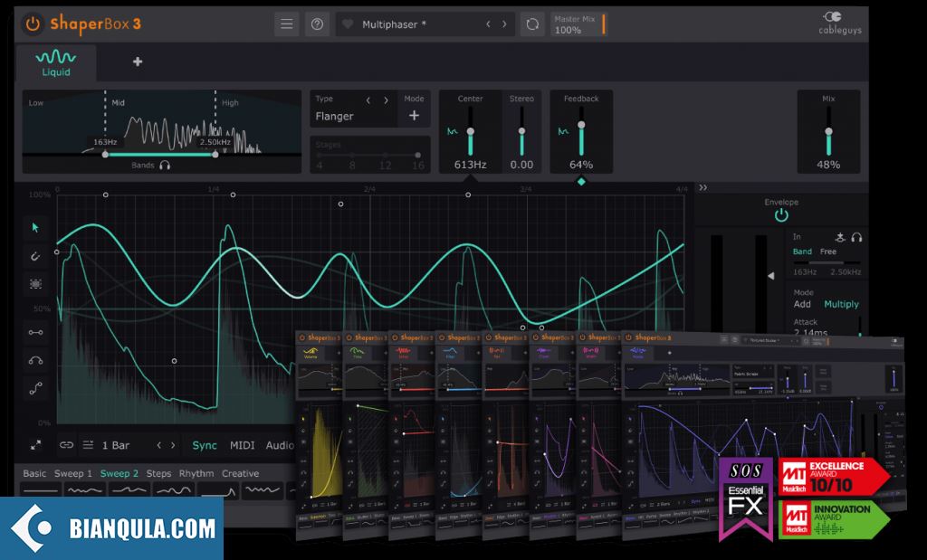Toggle the chain link icon
The image size is (927, 560).
tap(66, 445)
